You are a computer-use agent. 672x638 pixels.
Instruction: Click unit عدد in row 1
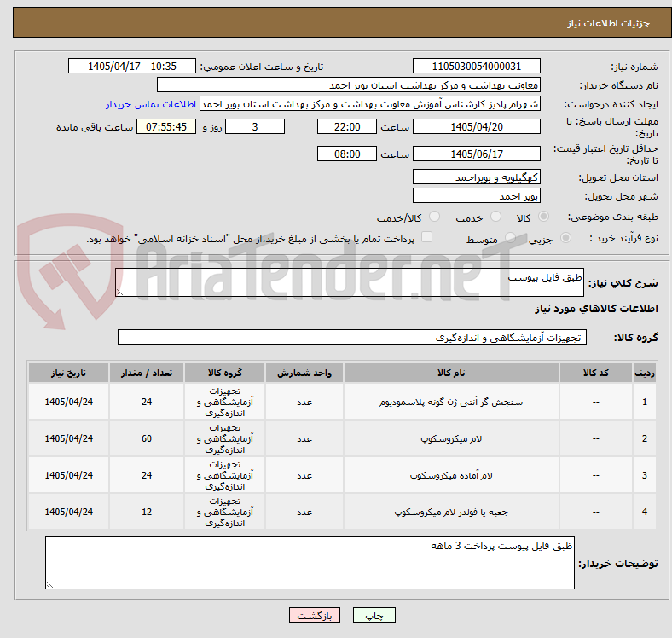(304, 402)
